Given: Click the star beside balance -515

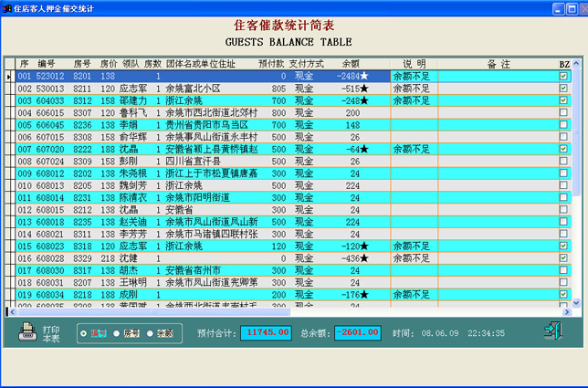Looking at the screenshot, I should [x=364, y=89].
